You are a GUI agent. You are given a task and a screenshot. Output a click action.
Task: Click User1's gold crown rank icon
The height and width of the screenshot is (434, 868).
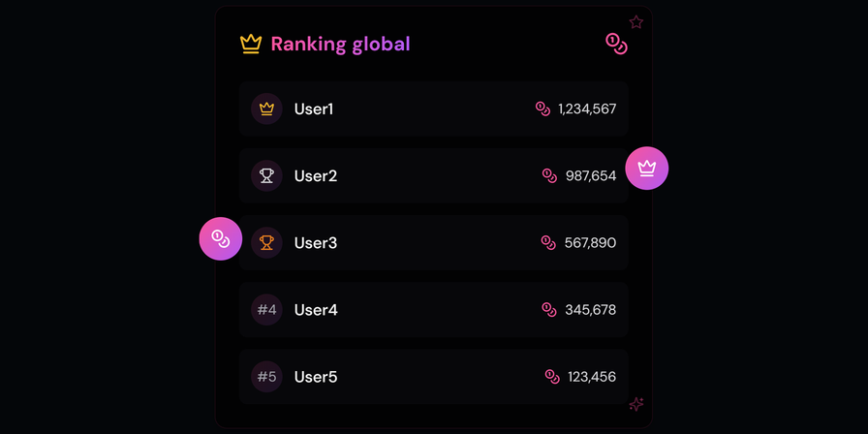point(266,109)
